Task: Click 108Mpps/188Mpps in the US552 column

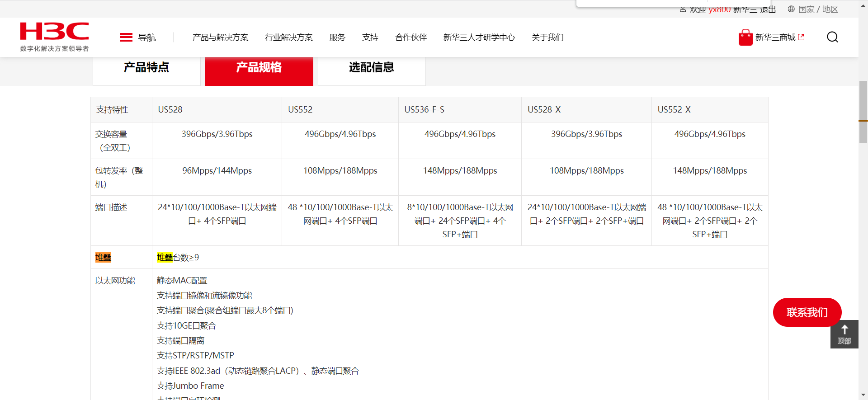Action: (x=340, y=171)
